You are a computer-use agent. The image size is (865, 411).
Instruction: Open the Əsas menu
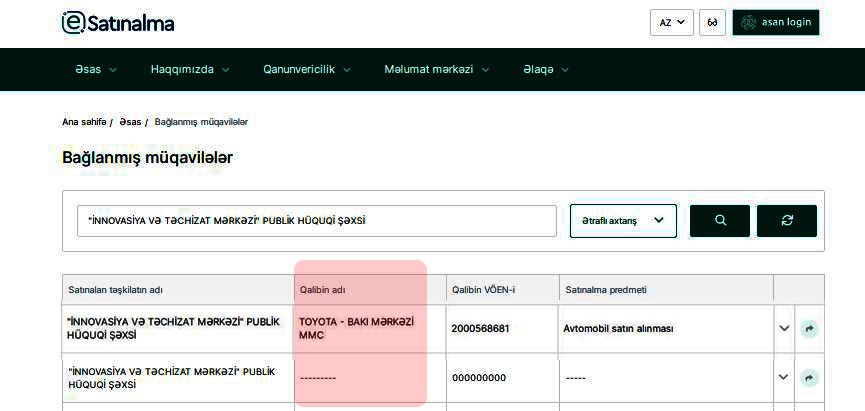coord(96,70)
